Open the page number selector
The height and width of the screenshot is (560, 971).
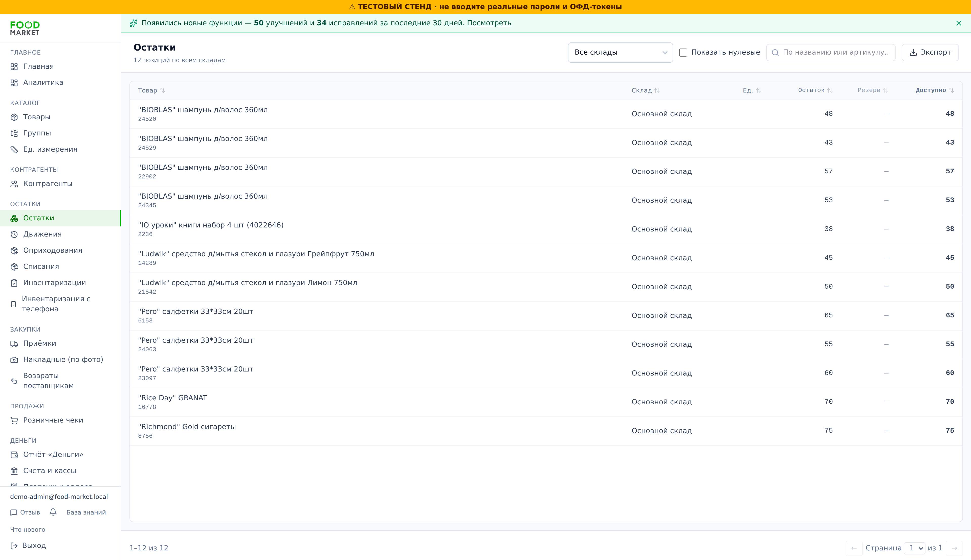point(914,548)
